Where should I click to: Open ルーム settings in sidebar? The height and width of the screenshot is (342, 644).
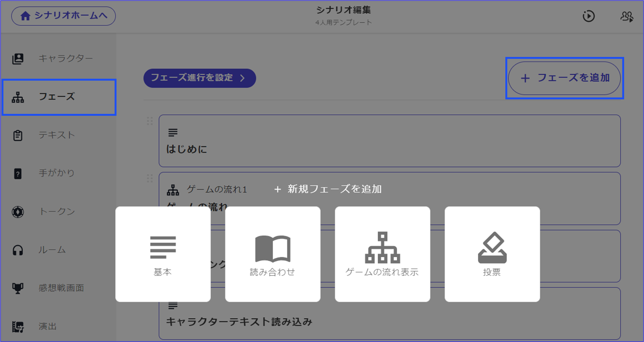pyautogui.click(x=52, y=250)
